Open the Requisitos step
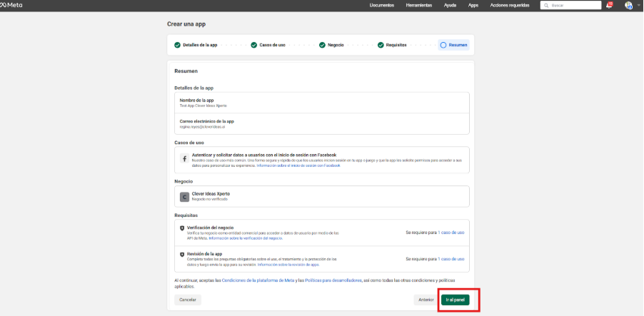This screenshot has height=316, width=644. pos(396,45)
